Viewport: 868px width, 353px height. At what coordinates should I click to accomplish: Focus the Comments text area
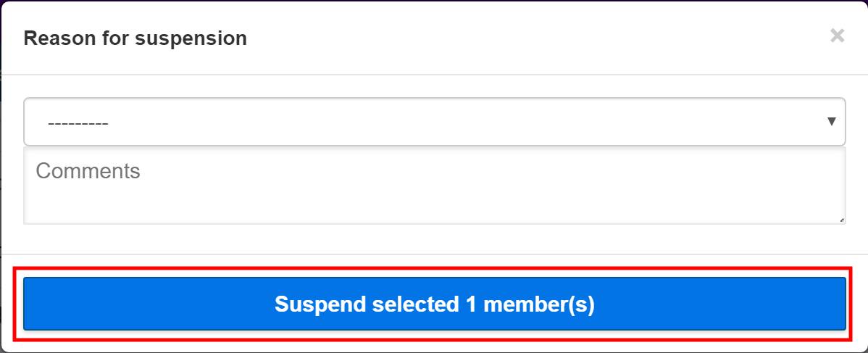tap(433, 186)
